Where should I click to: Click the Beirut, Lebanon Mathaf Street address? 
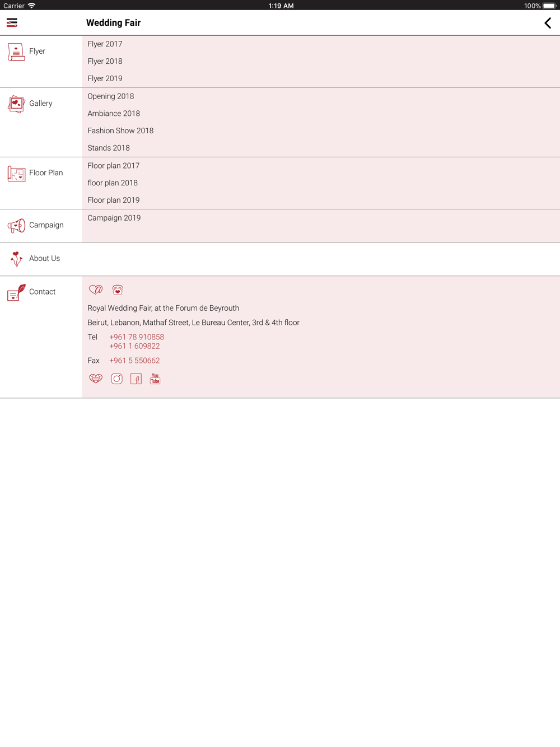point(194,323)
